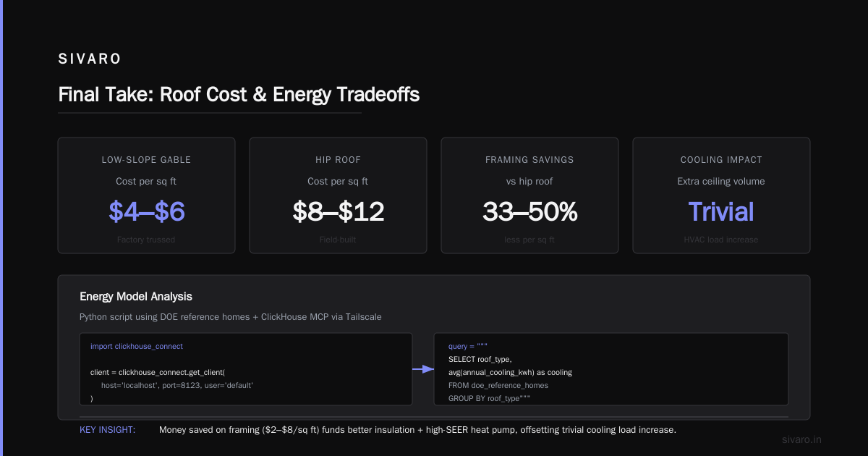Viewport: 868px width, 456px height.
Task: Select the Low-Slope Gable cost card
Action: [146, 195]
